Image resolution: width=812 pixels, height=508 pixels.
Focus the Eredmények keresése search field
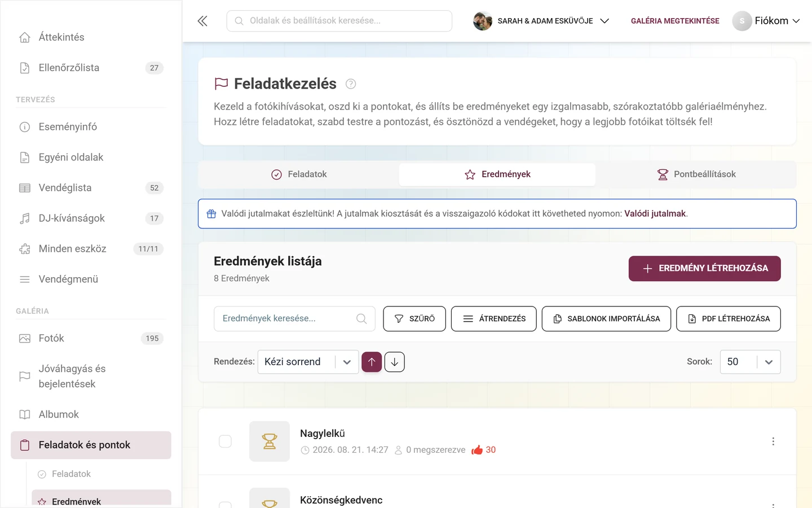[295, 319]
